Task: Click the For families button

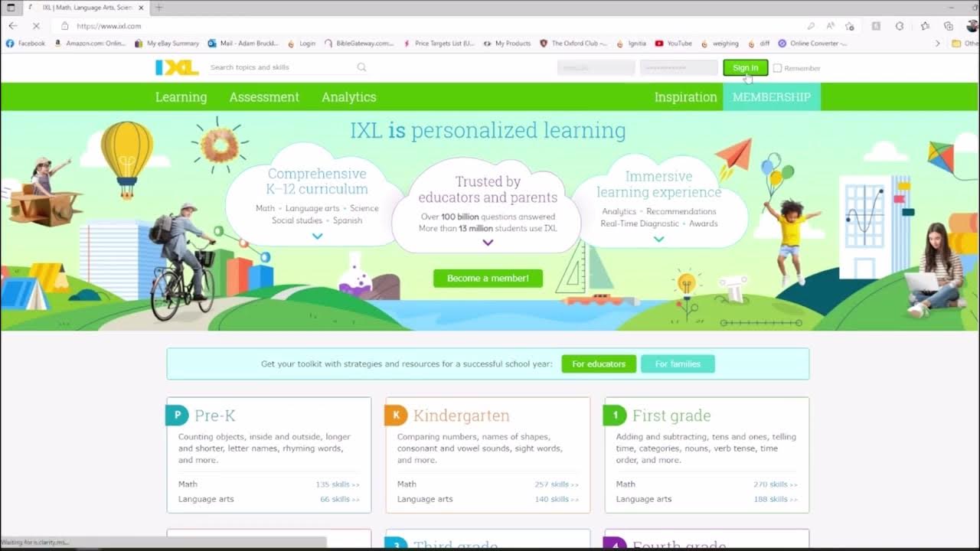Action: coord(678,364)
